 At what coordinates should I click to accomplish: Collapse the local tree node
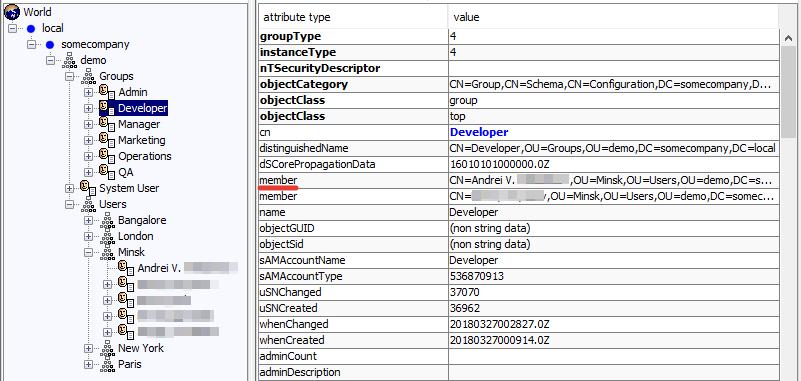pyautogui.click(x=13, y=29)
